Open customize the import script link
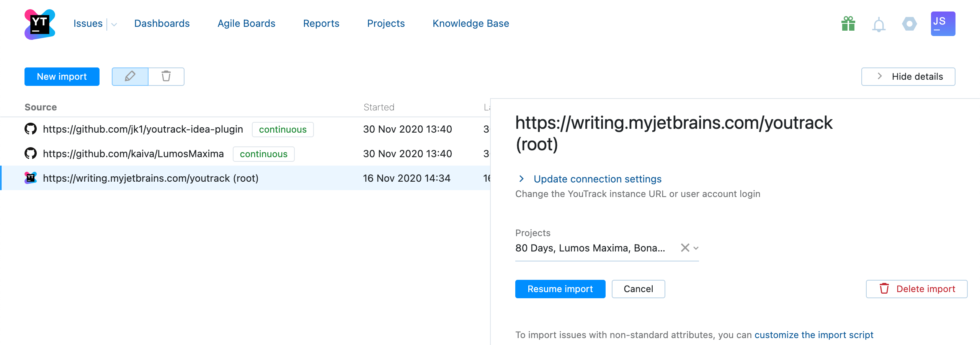Viewport: 980px width, 345px height. [813, 335]
